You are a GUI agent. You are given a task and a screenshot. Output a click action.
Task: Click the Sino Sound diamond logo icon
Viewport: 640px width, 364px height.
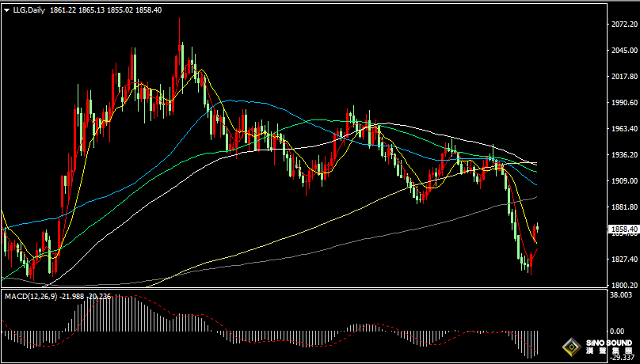(569, 347)
